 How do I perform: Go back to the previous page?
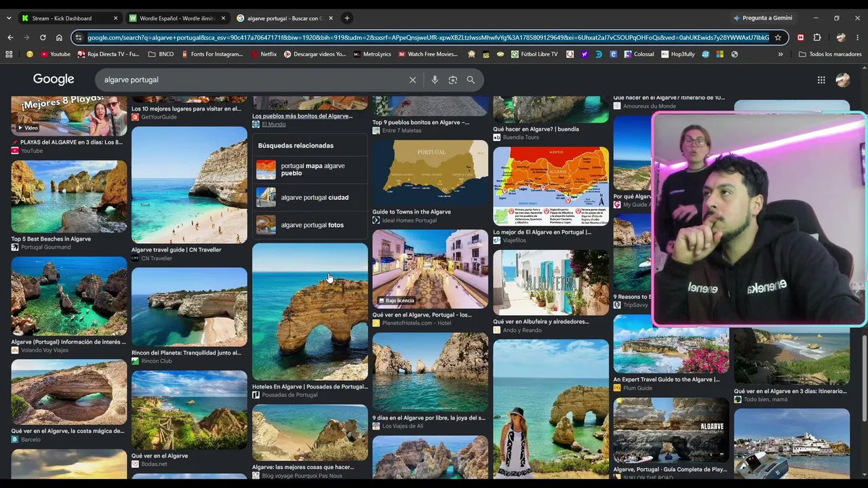click(x=9, y=37)
